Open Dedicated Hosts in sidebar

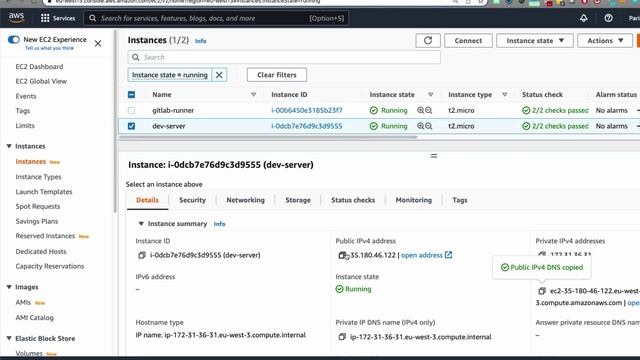tap(41, 251)
